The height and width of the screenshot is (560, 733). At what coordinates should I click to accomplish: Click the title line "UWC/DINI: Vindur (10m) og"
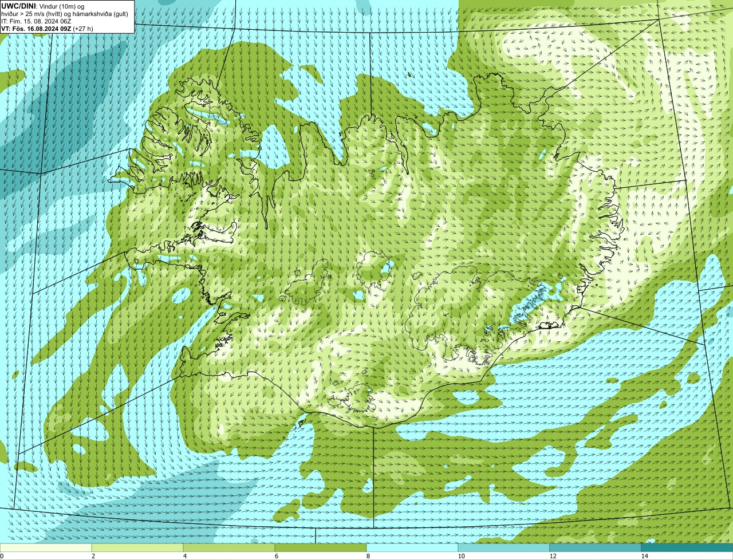pos(43,5)
